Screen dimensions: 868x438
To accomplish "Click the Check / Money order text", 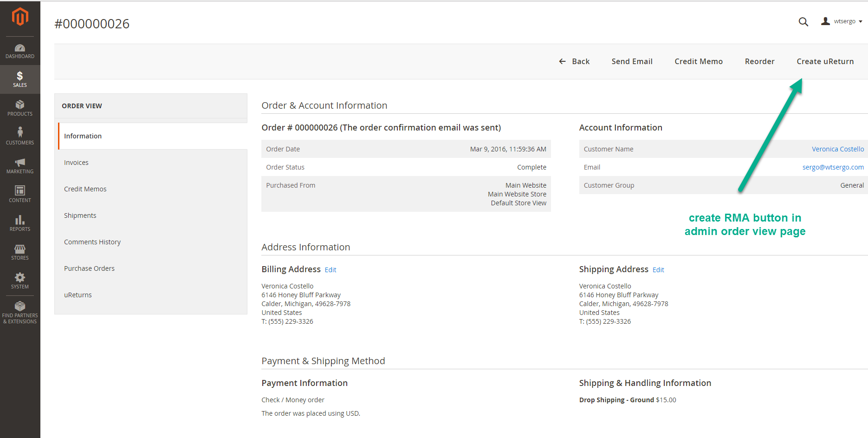I will pyautogui.click(x=293, y=400).
